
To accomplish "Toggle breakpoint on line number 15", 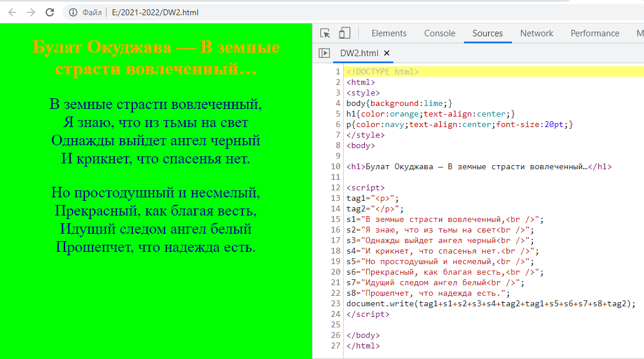I will pyautogui.click(x=335, y=220).
